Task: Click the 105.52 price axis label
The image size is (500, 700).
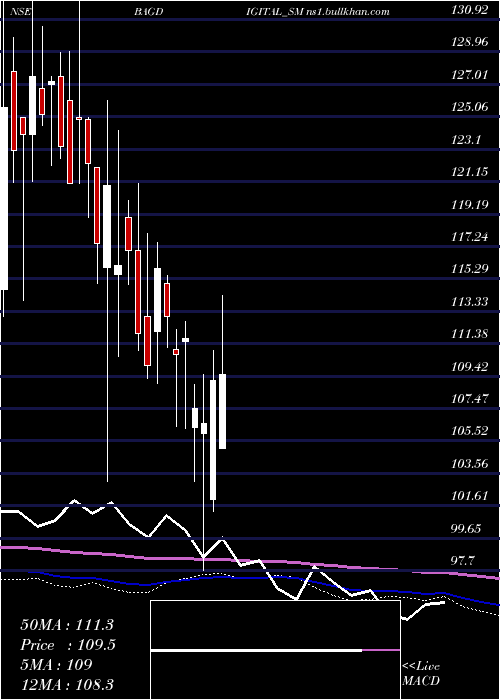Action: pyautogui.click(x=469, y=432)
